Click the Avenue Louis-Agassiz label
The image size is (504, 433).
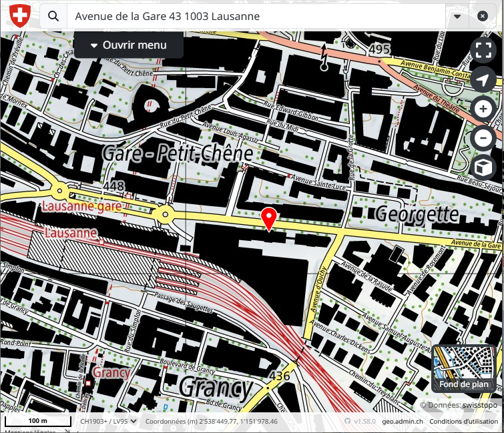point(230,131)
